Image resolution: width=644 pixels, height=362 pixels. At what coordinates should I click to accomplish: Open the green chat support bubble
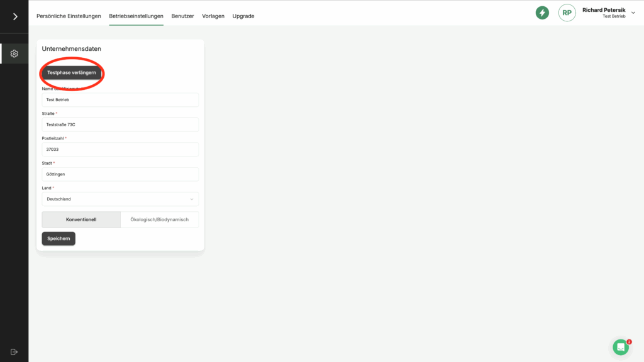[621, 347]
